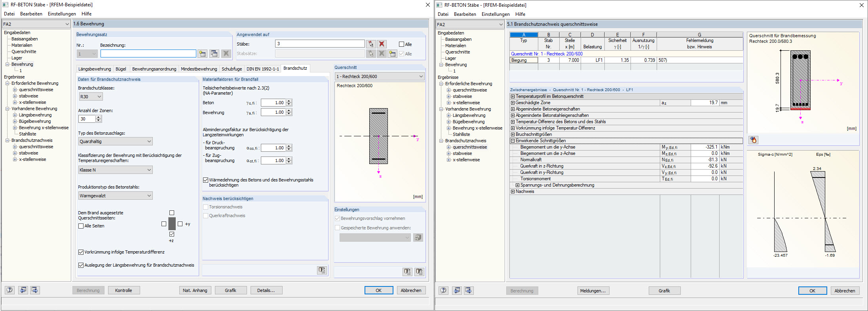This screenshot has height=311, width=868.
Task: Toggle the left side fire exposure checkbox
Action: point(164,224)
